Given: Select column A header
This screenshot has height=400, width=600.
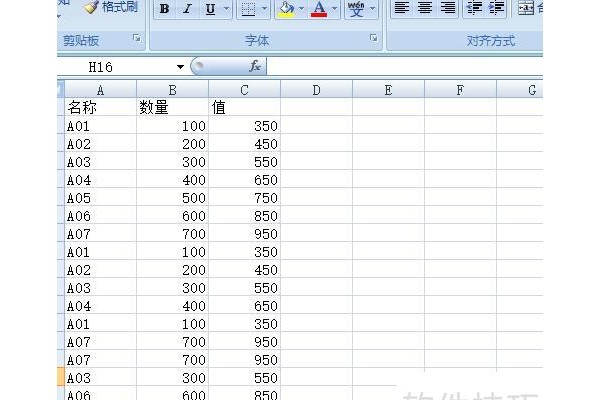Looking at the screenshot, I should (101, 90).
